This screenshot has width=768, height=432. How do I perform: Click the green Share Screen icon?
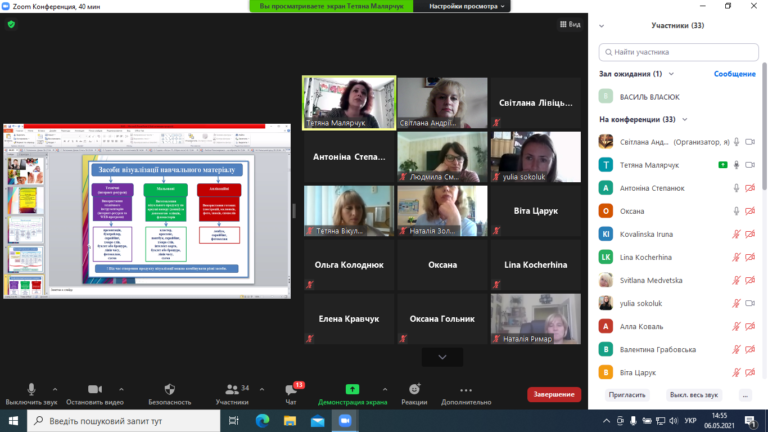(352, 389)
